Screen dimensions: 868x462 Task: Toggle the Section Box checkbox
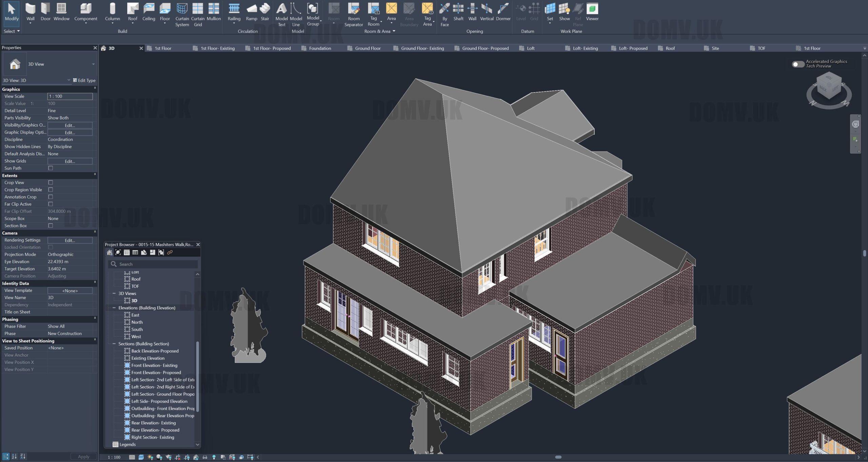tap(51, 226)
